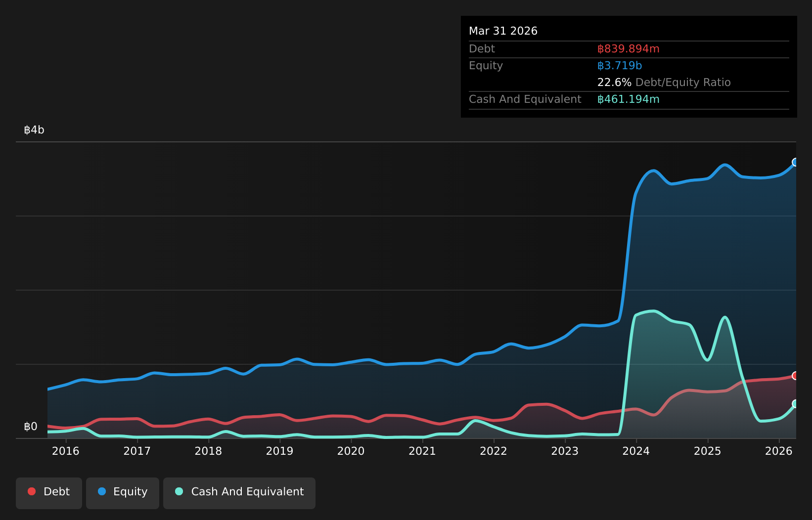Click the teal Cash And Equivalent legend dot
The image size is (812, 520).
179,491
